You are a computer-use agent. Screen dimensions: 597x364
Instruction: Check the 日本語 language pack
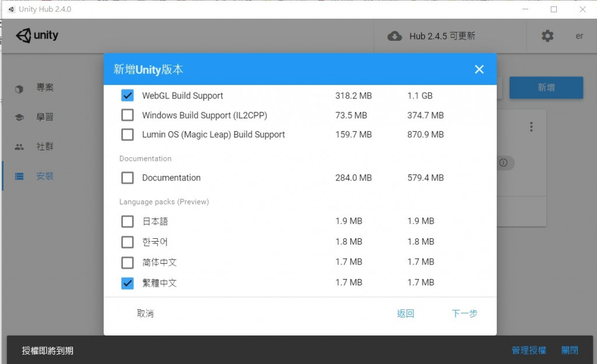tap(127, 221)
